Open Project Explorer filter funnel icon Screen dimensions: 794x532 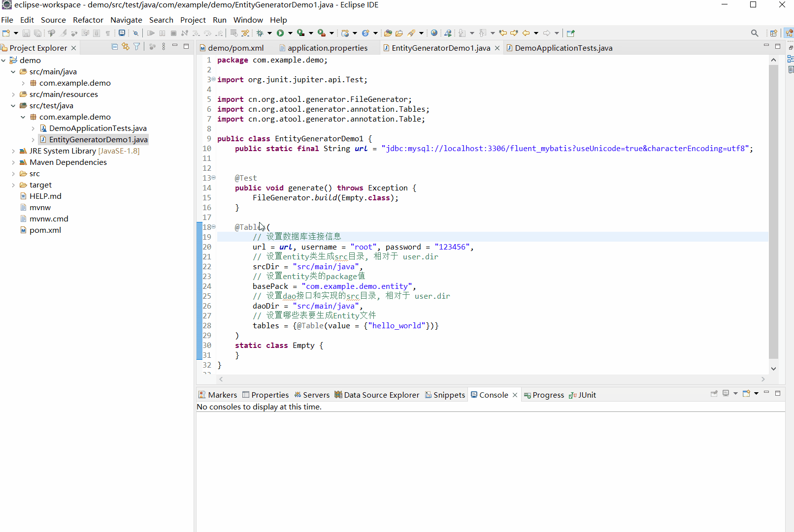[137, 47]
